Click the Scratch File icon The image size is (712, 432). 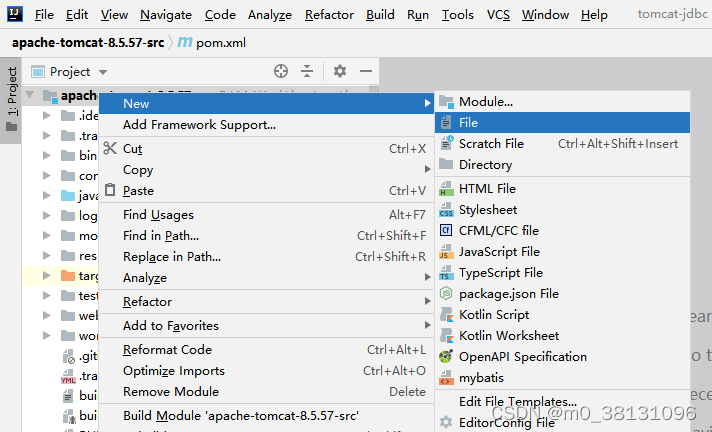(x=446, y=144)
